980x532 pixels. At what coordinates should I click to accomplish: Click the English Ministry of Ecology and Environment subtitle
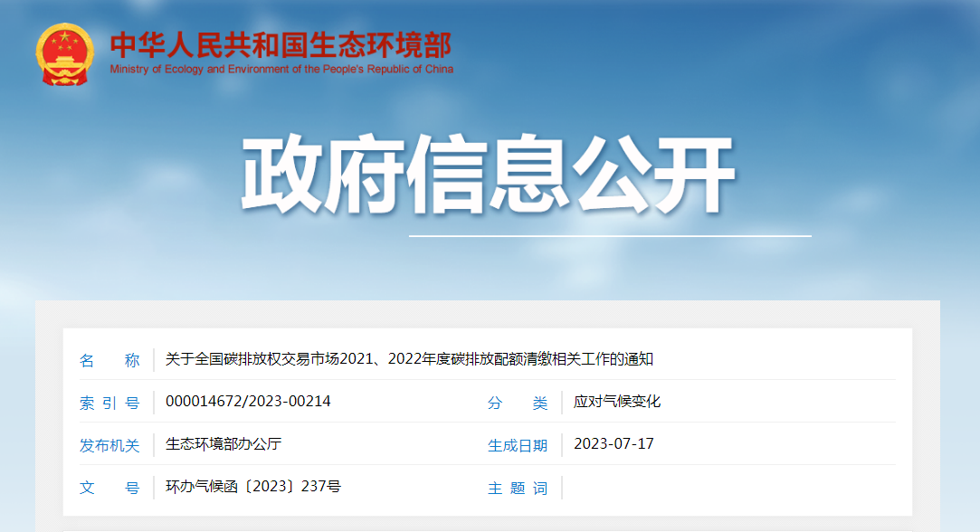(x=281, y=70)
